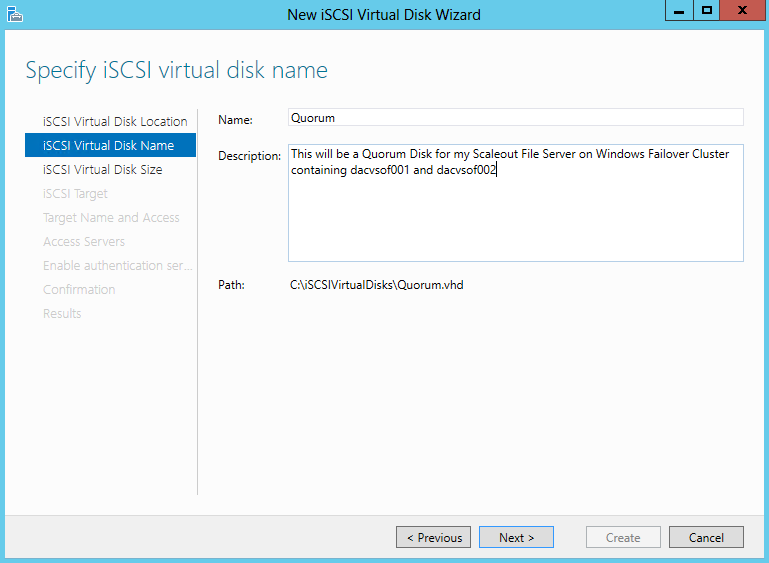Go back with the Previous button
Image resolution: width=769 pixels, height=563 pixels.
[x=434, y=537]
